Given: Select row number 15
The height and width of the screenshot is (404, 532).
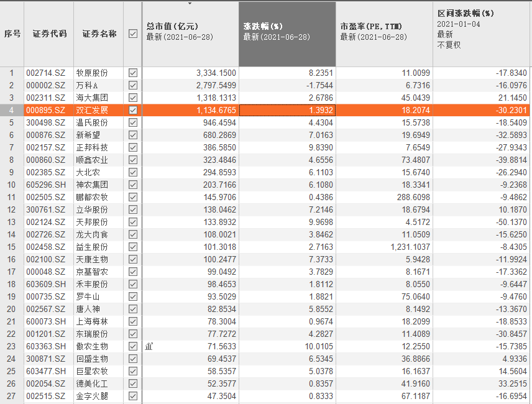Looking at the screenshot, I should point(12,247).
